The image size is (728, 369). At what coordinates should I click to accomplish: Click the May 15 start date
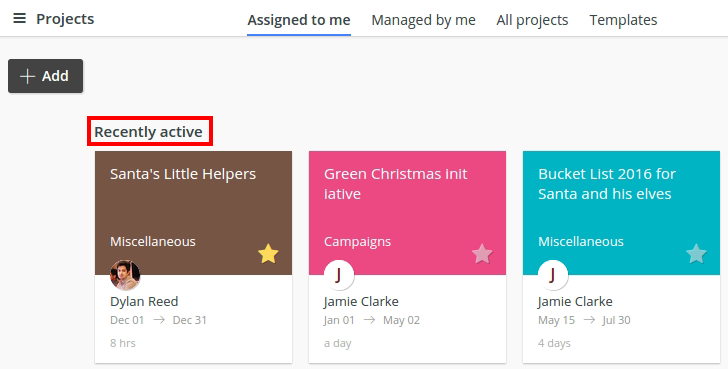(557, 320)
